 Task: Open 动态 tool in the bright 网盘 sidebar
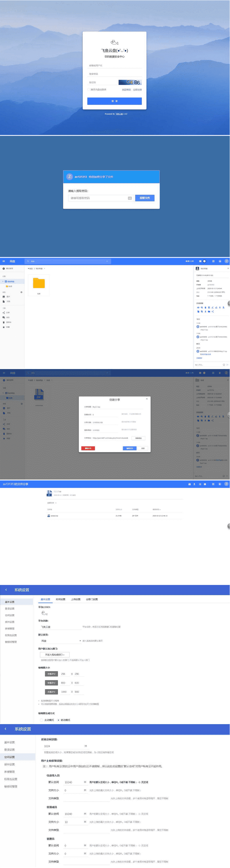pyautogui.click(x=6, y=318)
